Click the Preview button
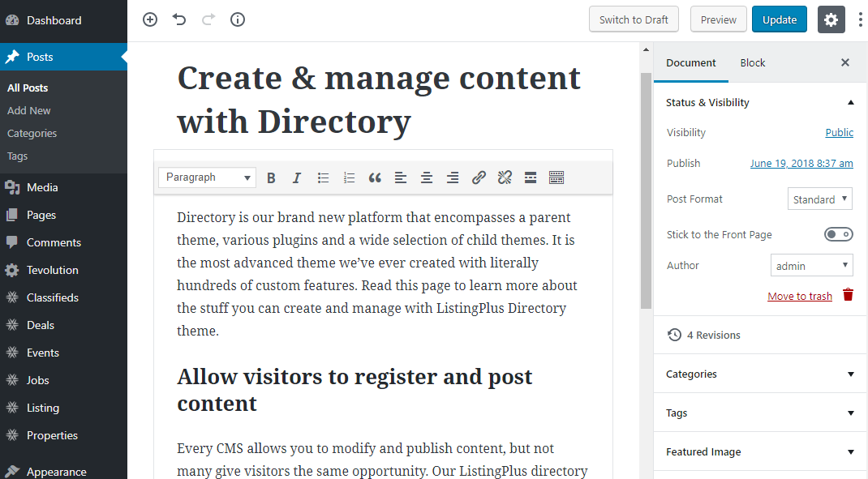Viewport: 868px width, 479px height. (x=719, y=20)
